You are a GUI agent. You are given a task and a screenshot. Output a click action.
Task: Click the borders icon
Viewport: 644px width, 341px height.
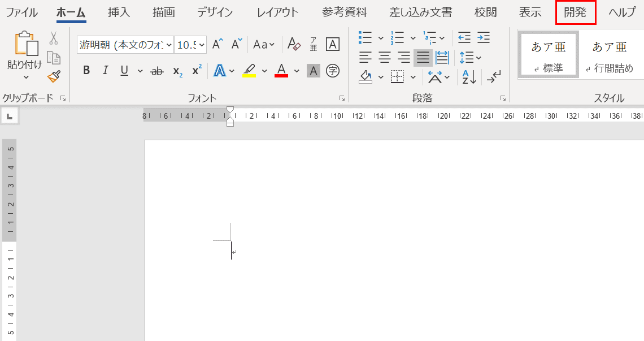(397, 76)
